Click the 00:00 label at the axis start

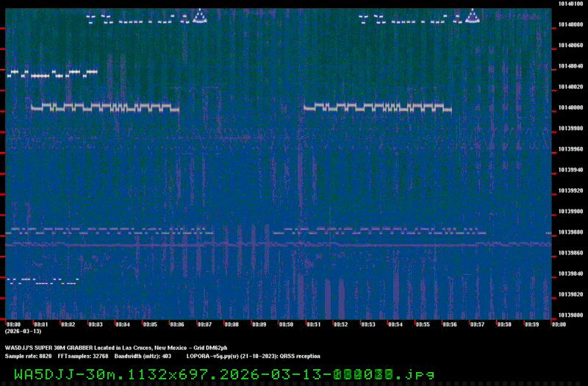13,324
